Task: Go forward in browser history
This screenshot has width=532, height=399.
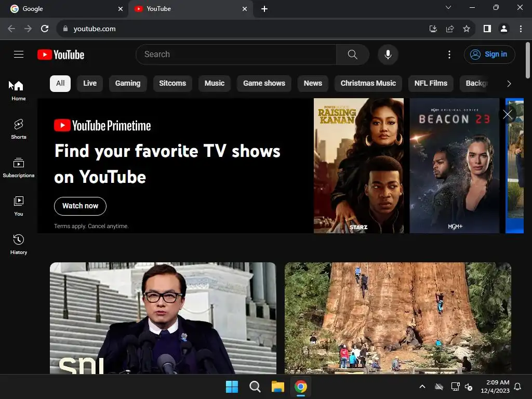Action: tap(28, 29)
